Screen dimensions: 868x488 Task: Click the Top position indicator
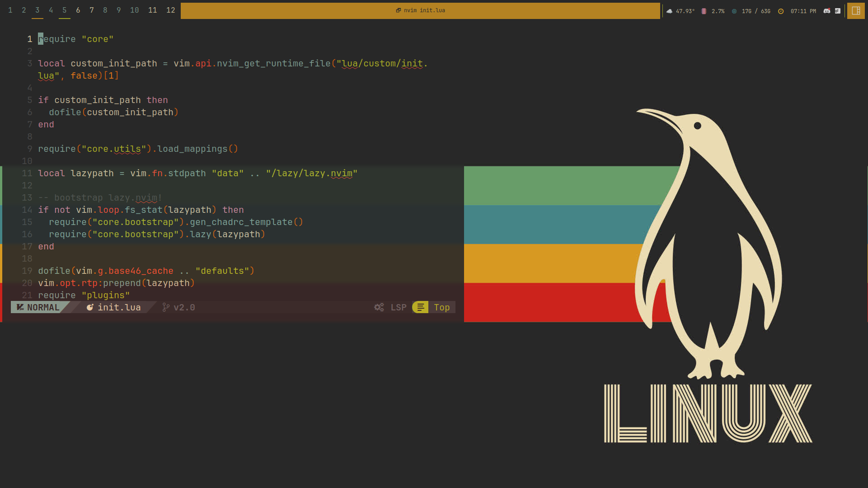click(x=441, y=307)
